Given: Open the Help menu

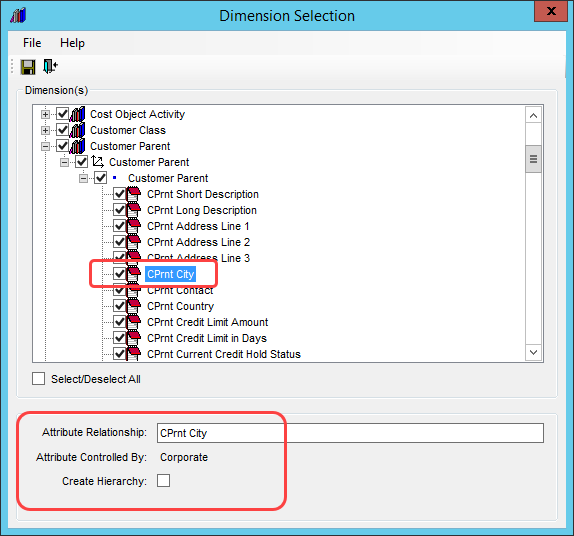Looking at the screenshot, I should click(x=72, y=43).
